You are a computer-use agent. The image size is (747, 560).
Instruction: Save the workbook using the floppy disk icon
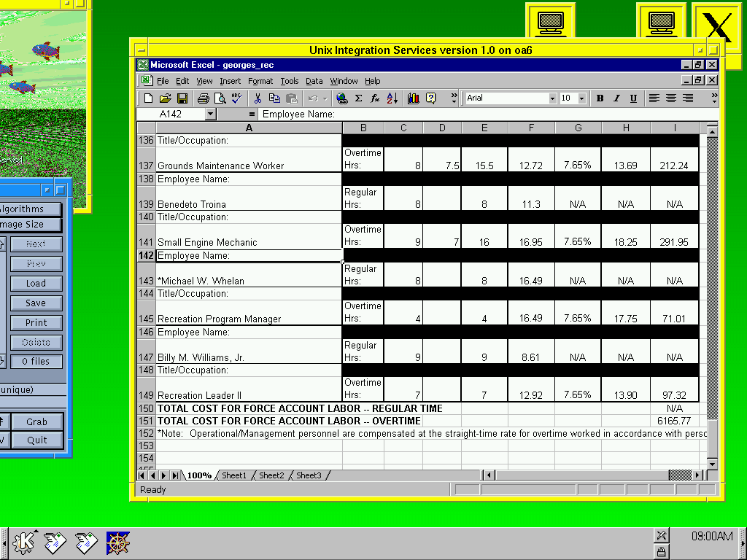click(182, 98)
